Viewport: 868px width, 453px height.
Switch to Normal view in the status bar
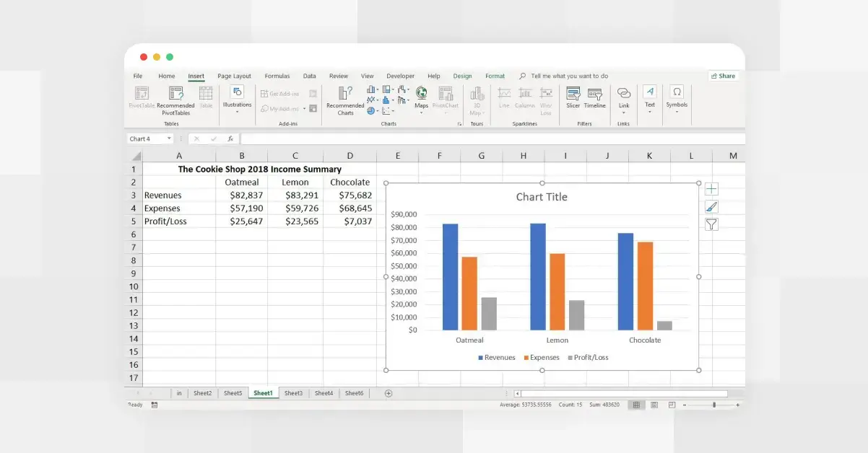coord(635,404)
